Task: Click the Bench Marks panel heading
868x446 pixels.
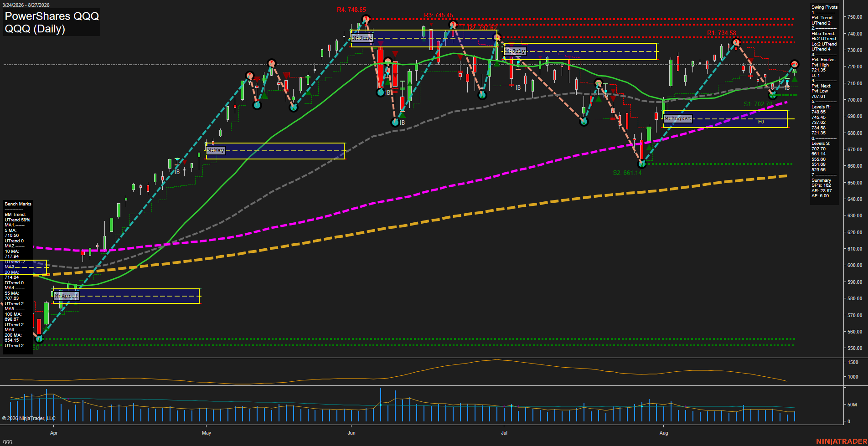Action: (x=18, y=204)
